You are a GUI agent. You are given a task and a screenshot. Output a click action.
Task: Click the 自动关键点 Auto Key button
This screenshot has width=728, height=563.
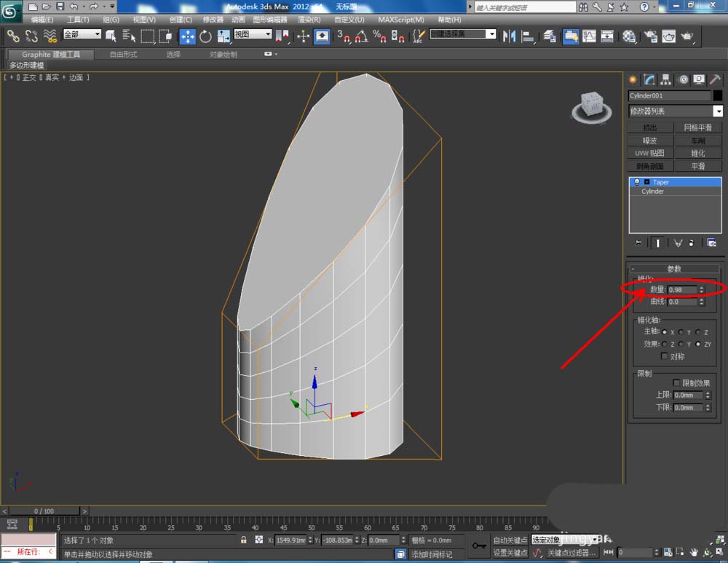click(510, 540)
